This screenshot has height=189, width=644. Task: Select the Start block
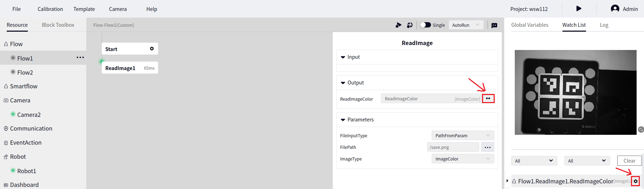[130, 49]
